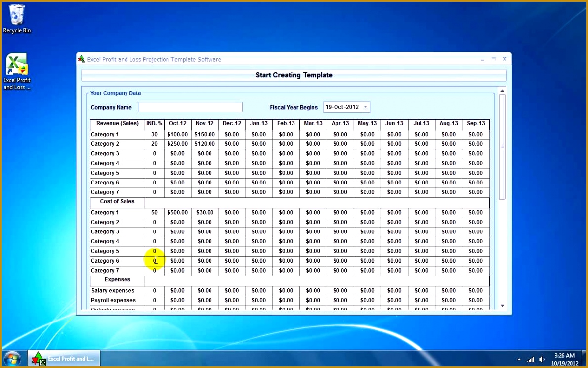
Task: Click the Dec-12 column header
Action: click(x=232, y=124)
